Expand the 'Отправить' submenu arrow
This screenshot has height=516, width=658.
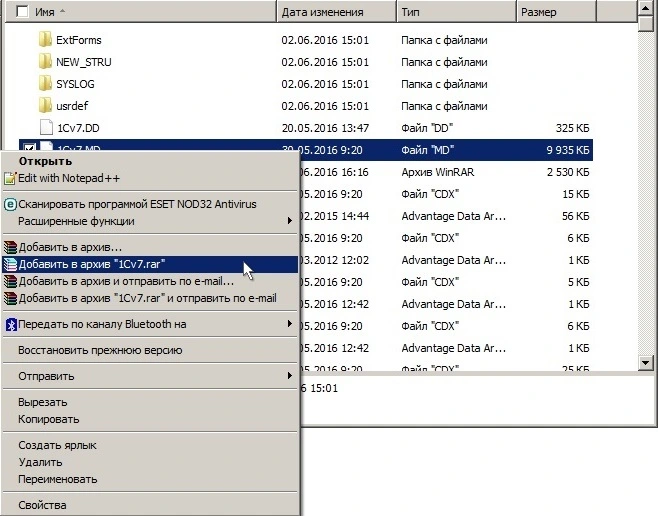[x=291, y=376]
